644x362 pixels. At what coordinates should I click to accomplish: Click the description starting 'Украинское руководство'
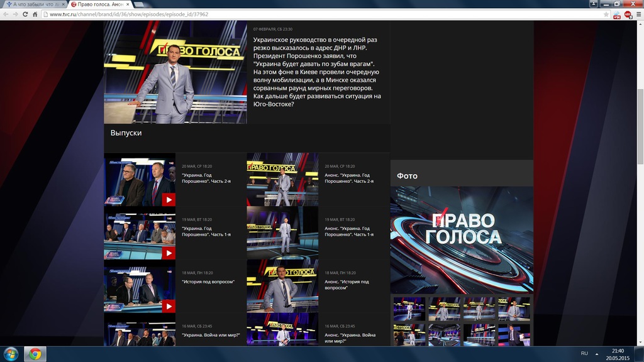point(317,72)
